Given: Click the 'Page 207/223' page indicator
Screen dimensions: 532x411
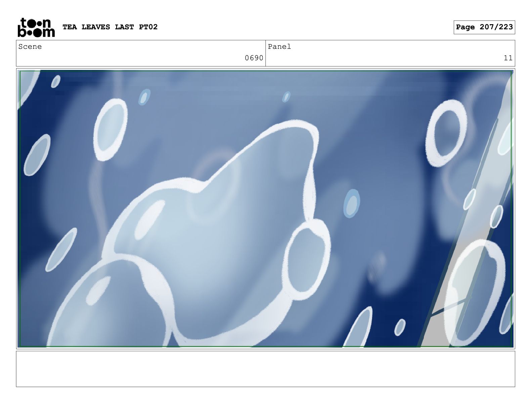Looking at the screenshot, I should click(484, 27).
